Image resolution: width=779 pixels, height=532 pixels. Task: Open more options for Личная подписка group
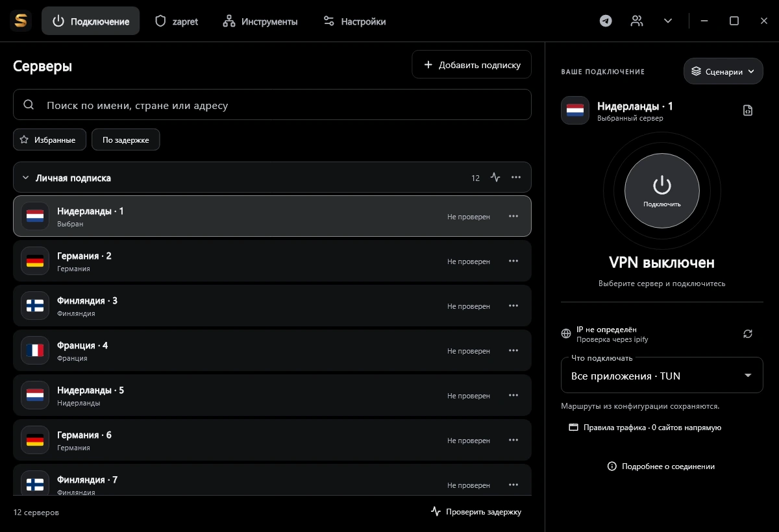pos(516,177)
